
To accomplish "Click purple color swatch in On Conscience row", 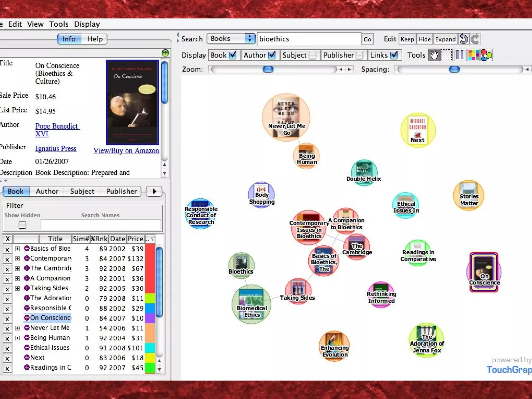I will pyautogui.click(x=150, y=318).
